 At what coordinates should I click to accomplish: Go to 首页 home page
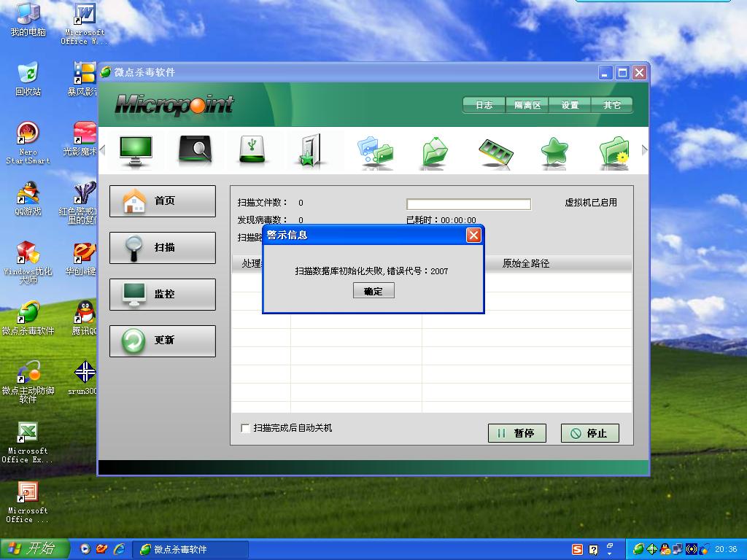(x=163, y=201)
